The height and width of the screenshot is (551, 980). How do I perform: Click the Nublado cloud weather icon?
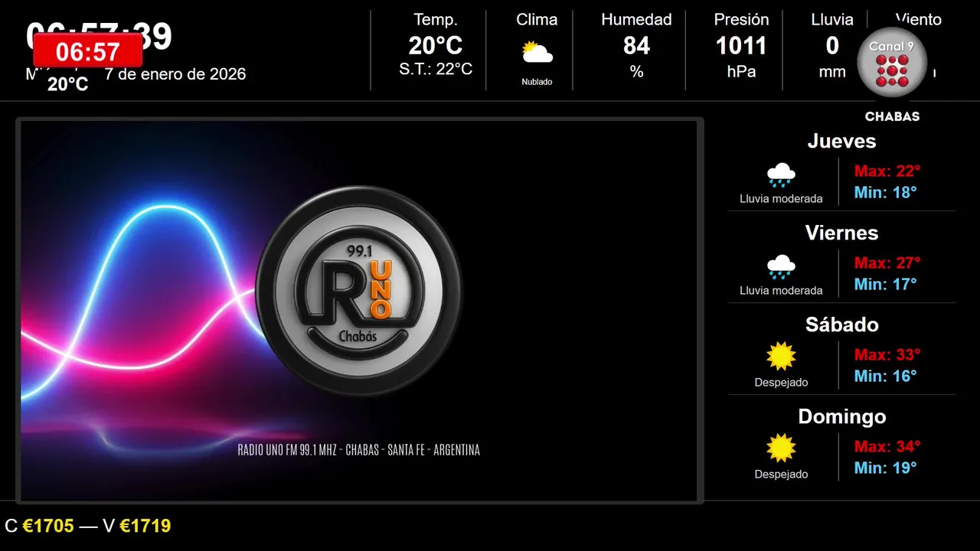[x=537, y=54]
